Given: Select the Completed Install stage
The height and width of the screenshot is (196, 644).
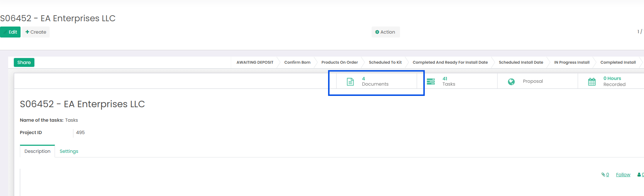Looking at the screenshot, I should tap(618, 62).
